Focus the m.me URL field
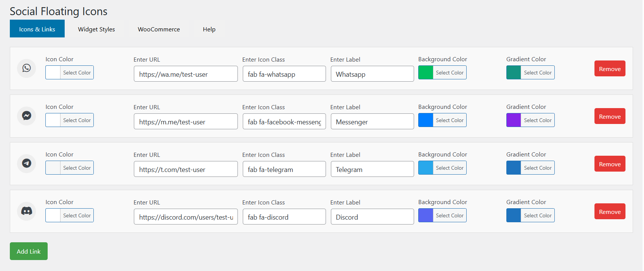Screen dimensions: 644x271 pyautogui.click(x=186, y=121)
